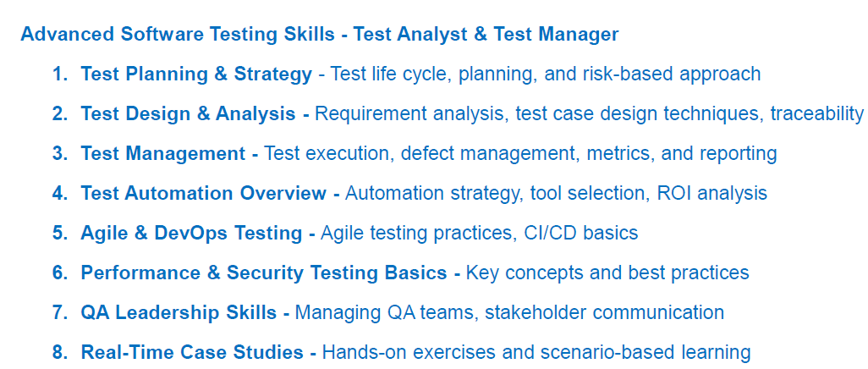Click the CI/CD basics description text
The width and height of the screenshot is (868, 369).
(479, 233)
